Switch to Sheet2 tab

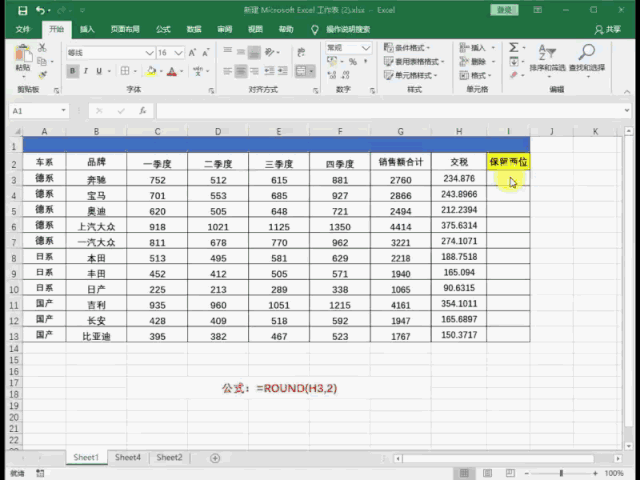coord(169,458)
